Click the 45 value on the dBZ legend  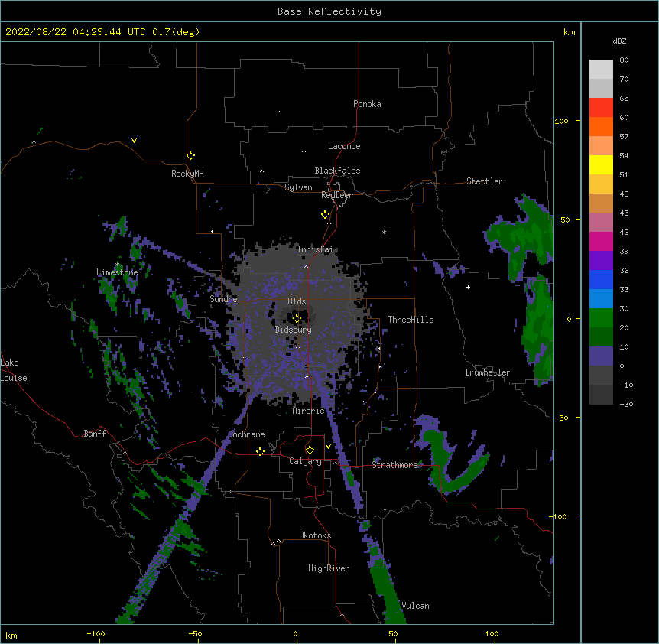[624, 213]
